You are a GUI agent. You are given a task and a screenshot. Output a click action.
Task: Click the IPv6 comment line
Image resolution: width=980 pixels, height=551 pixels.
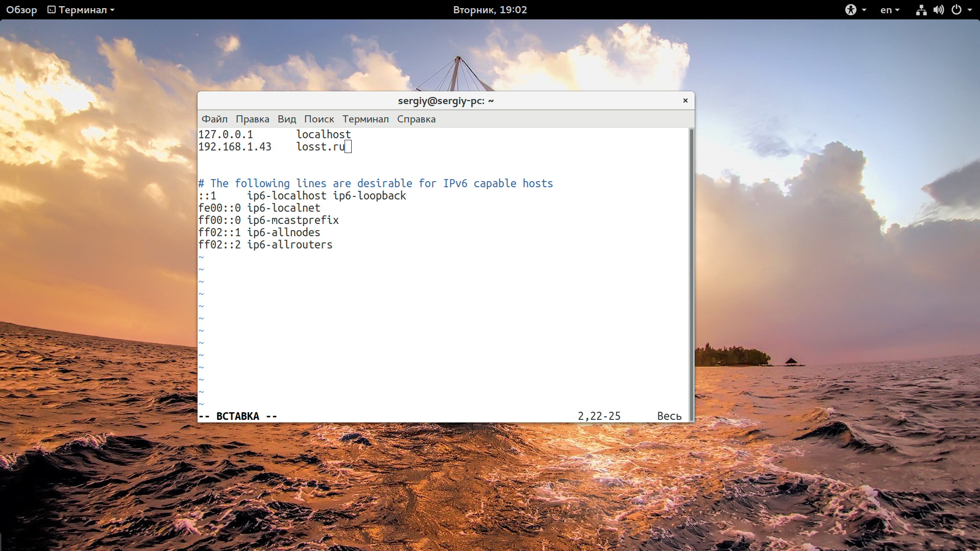pos(375,184)
